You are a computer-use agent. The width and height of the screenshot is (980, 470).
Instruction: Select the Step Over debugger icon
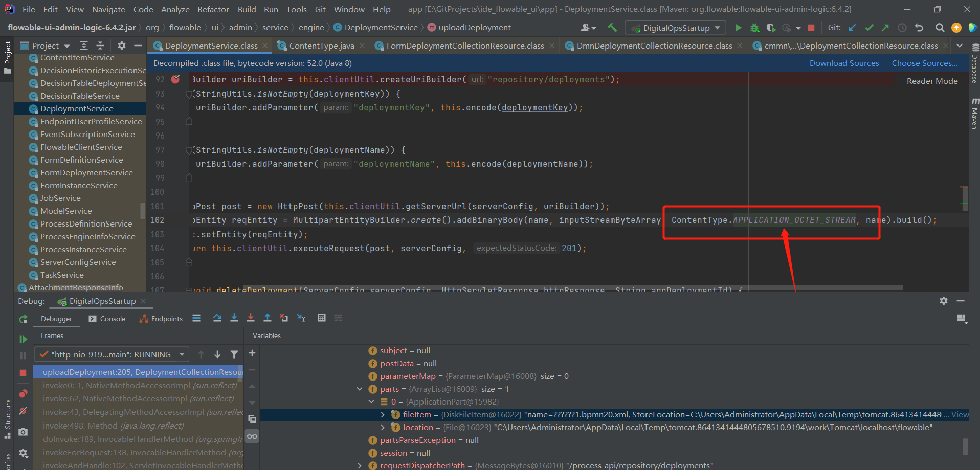[x=217, y=318]
